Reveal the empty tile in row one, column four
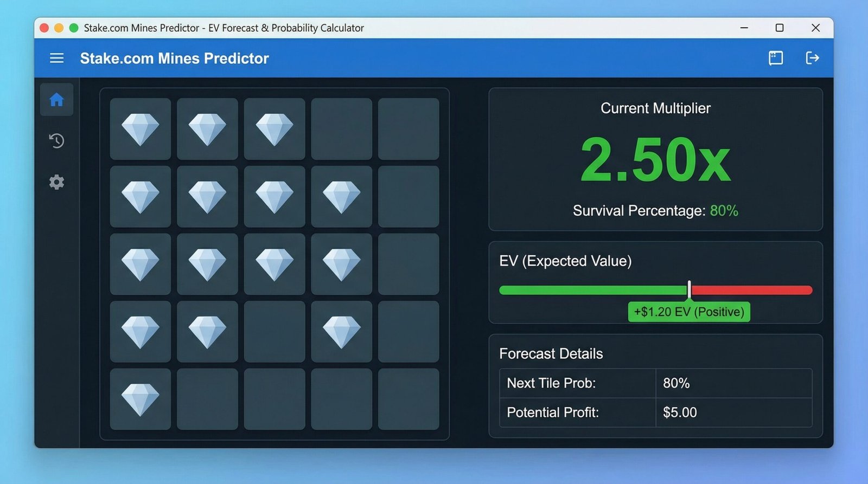The height and width of the screenshot is (484, 868). point(341,129)
